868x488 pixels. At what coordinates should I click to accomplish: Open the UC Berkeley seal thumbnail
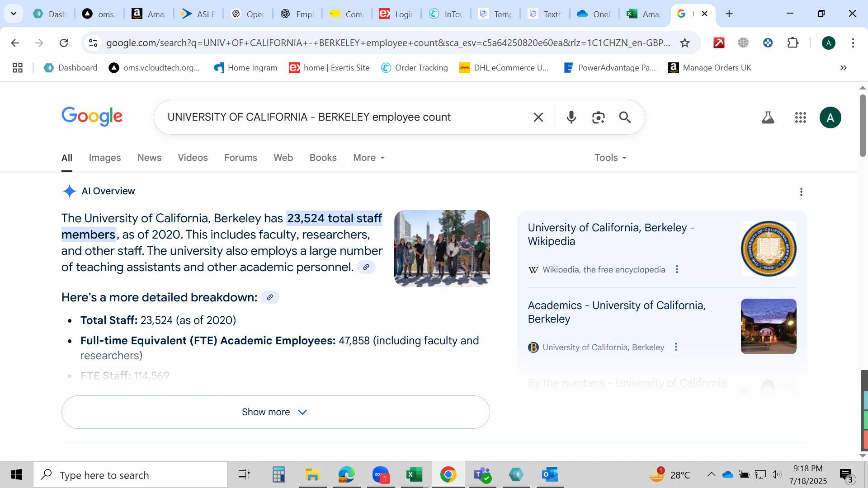pos(769,249)
